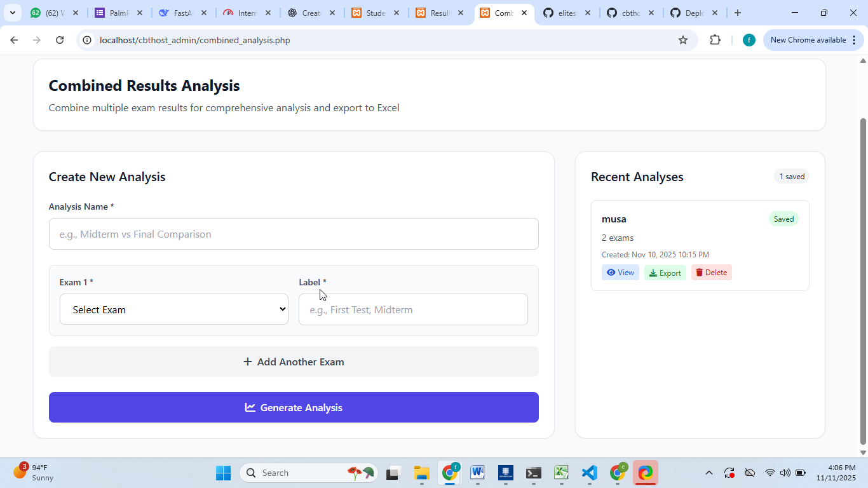868x488 pixels.
Task: Switch to the Creat ChatGPT tab
Action: click(x=312, y=13)
